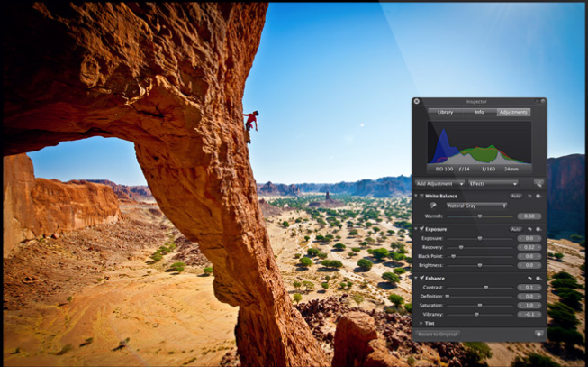Click Auto for Exposure
Image resolution: width=588 pixels, height=368 pixels.
tap(516, 229)
